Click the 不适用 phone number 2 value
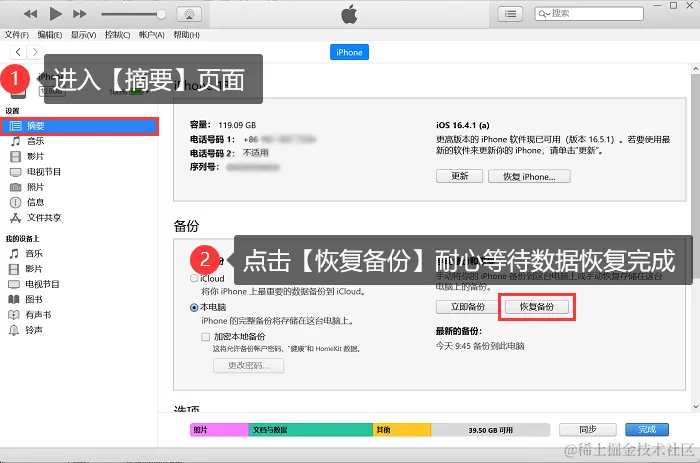 [x=256, y=153]
